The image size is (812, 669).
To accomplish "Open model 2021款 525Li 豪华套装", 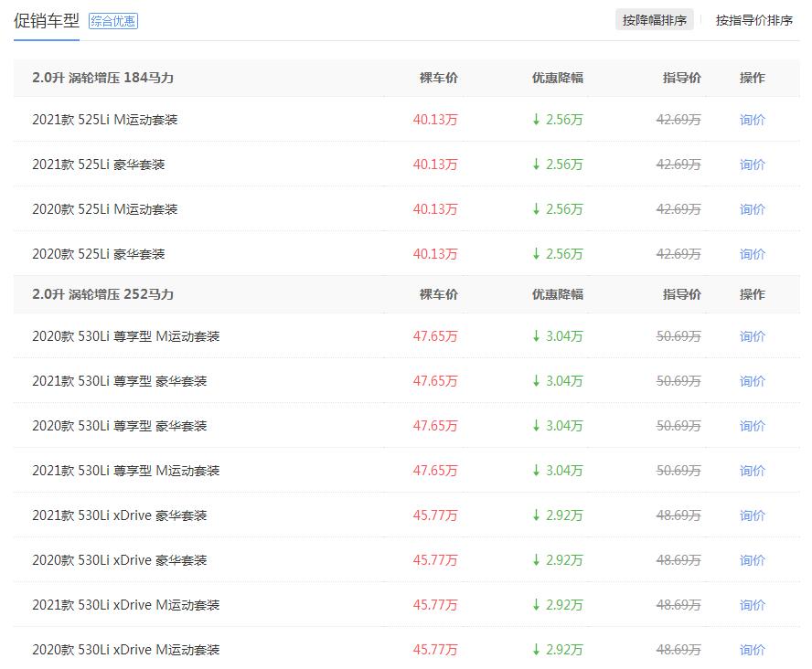I will (99, 165).
